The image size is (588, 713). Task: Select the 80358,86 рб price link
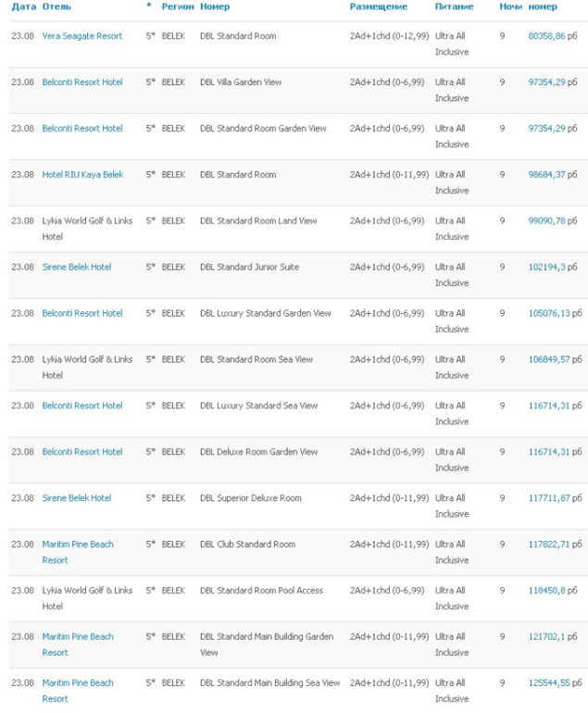(x=555, y=36)
